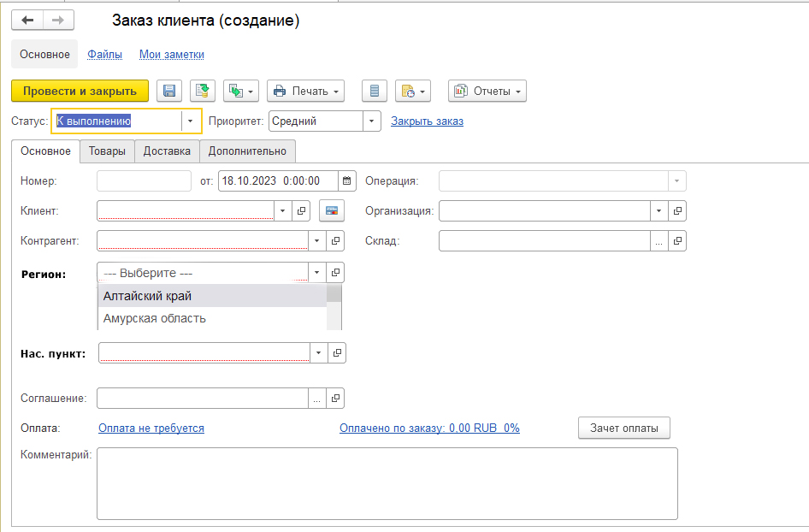
Task: Click the post document icon
Action: 203,92
